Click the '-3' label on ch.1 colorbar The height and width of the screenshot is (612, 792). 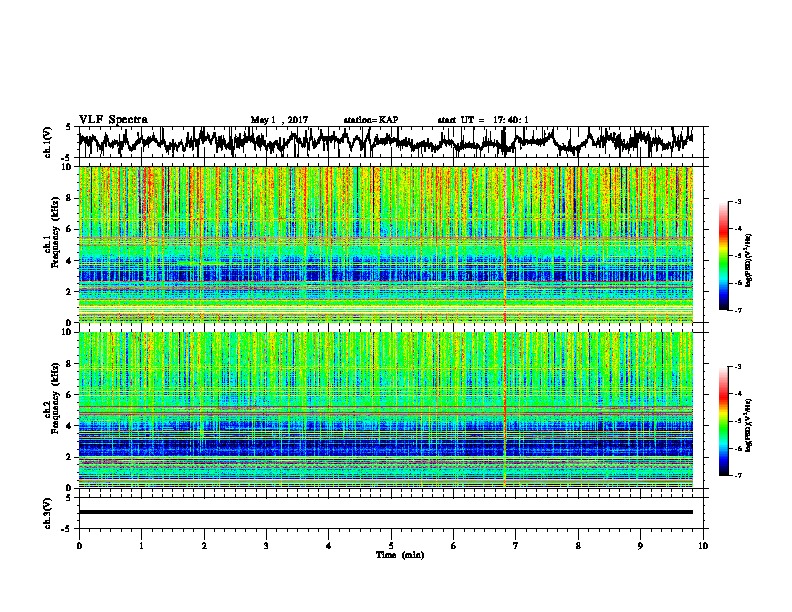(x=738, y=202)
